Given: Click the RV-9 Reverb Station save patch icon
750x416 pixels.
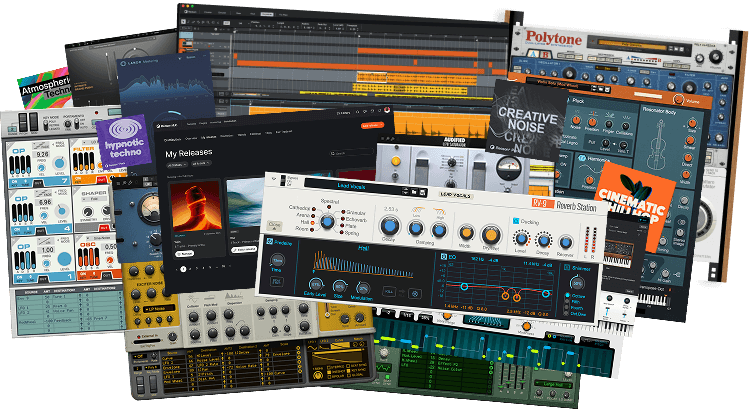Looking at the screenshot, I should pos(423,193).
